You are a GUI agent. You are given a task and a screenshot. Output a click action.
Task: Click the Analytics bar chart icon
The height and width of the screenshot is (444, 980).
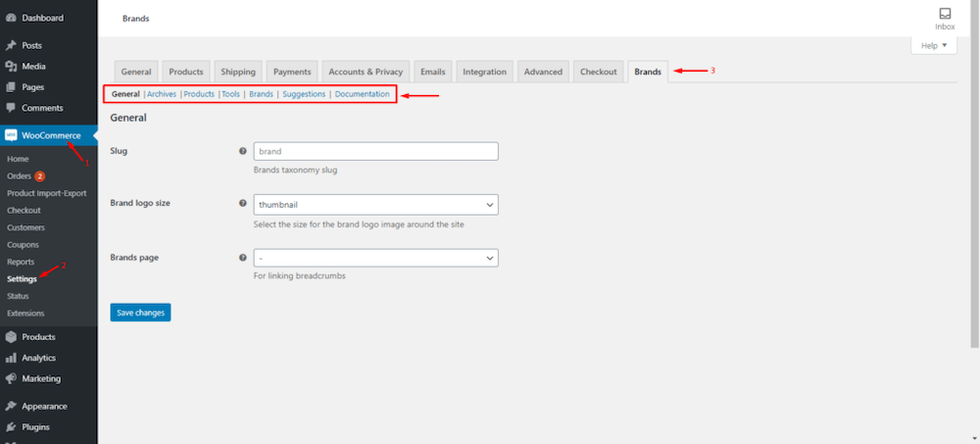point(11,358)
